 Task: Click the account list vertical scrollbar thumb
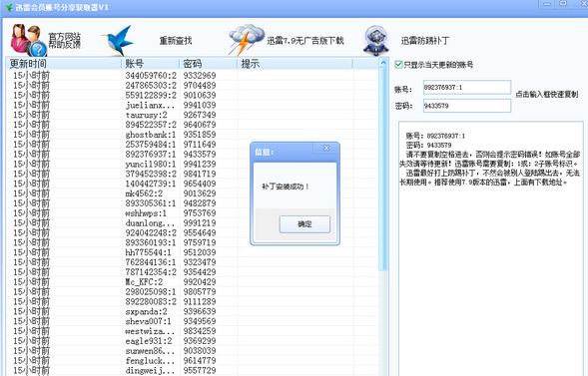[x=383, y=170]
